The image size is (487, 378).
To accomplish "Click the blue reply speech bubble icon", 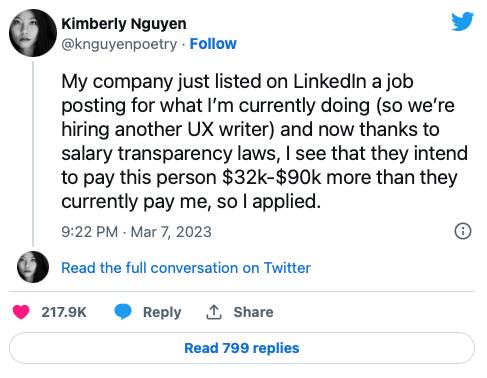I will [x=123, y=312].
